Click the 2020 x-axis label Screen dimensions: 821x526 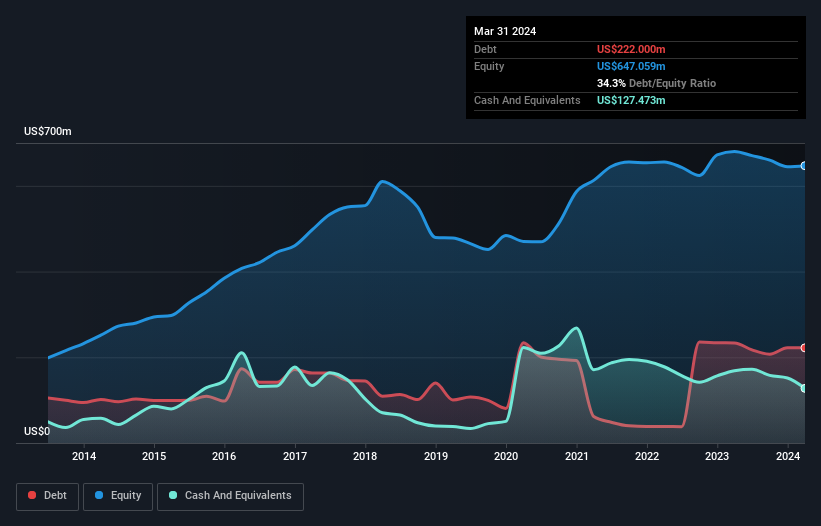coord(506,456)
